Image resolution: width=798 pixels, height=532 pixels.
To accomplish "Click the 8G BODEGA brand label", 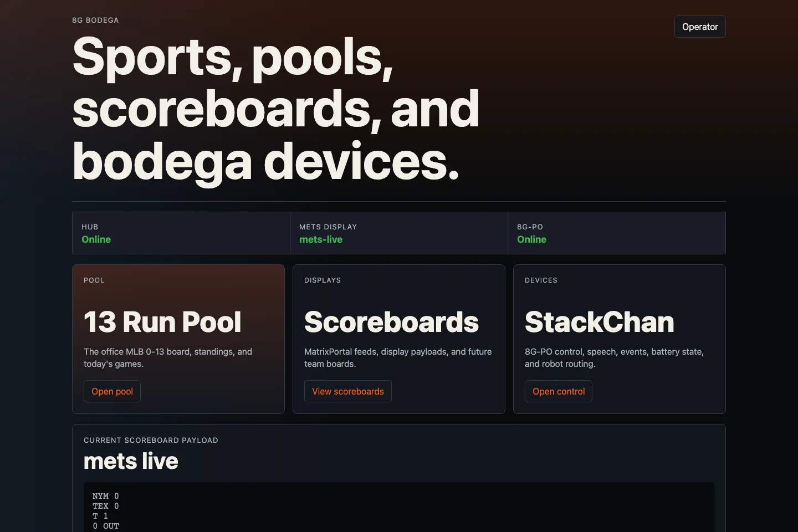I will 95,20.
